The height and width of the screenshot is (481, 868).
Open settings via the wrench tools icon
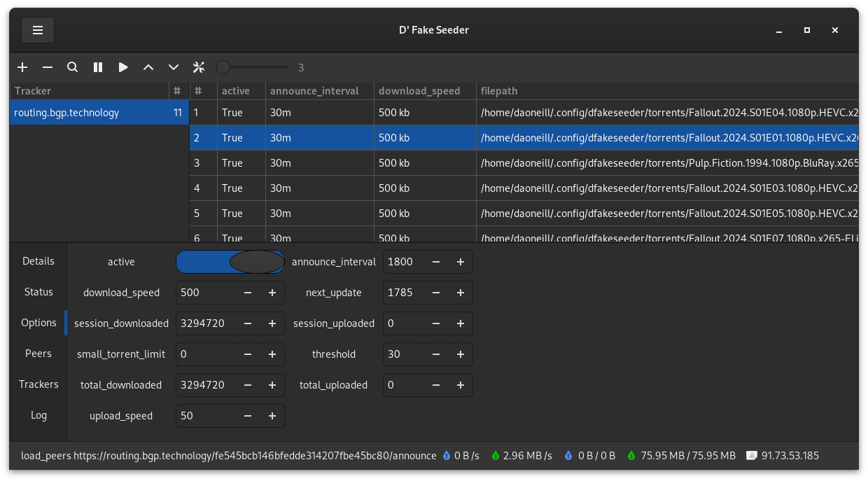pos(199,67)
